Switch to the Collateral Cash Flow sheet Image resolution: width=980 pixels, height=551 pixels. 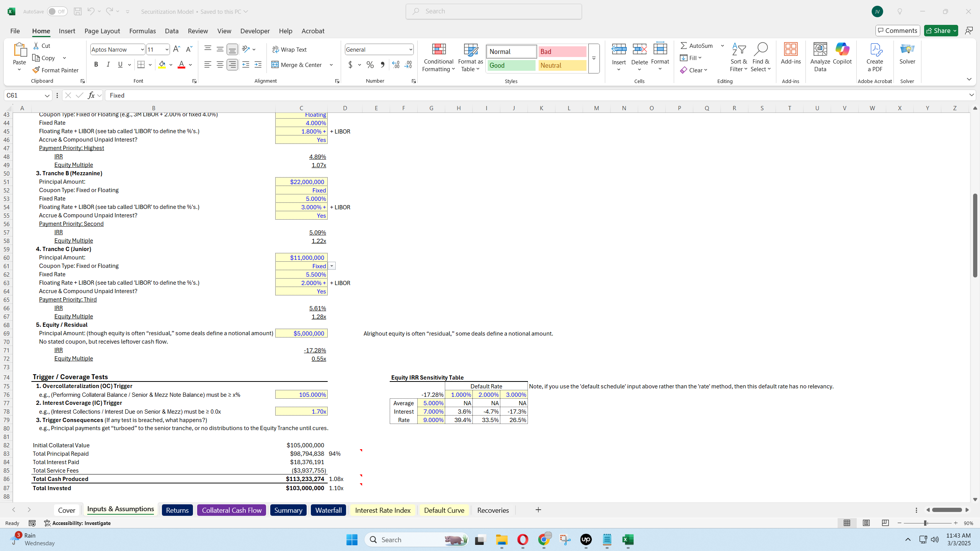pos(232,510)
